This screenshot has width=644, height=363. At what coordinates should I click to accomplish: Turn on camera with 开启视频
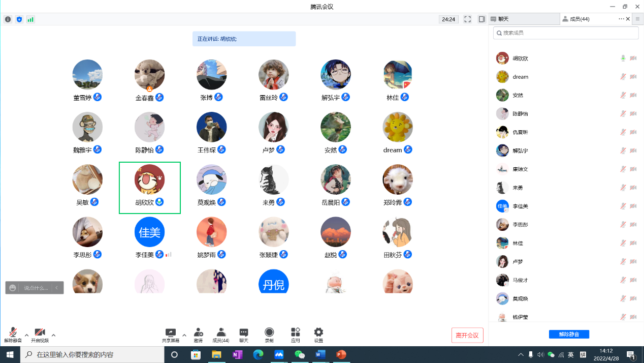click(x=40, y=335)
